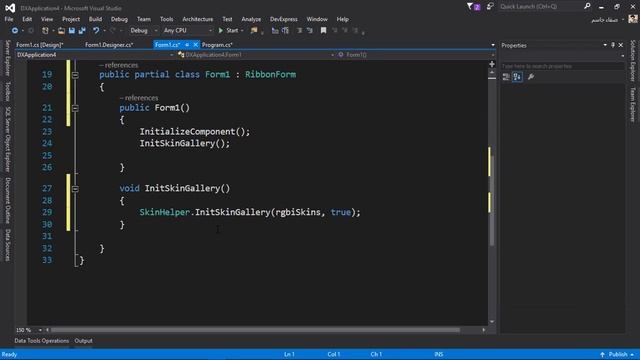Click the Open File folder icon
This screenshot has width=640, height=360.
pos(61,31)
